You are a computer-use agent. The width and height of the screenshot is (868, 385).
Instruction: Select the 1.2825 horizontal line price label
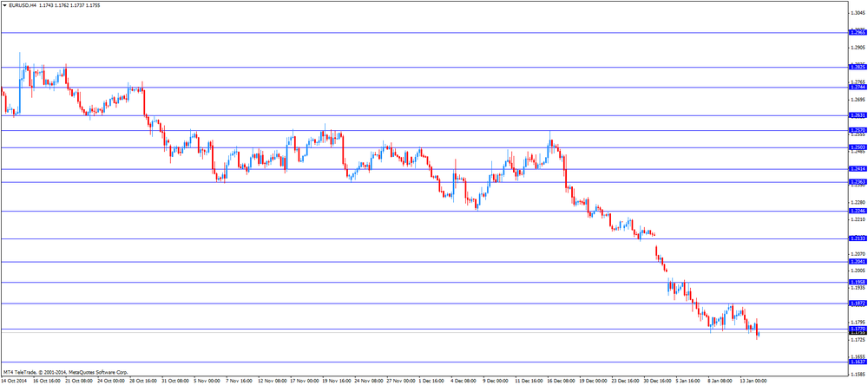point(858,67)
